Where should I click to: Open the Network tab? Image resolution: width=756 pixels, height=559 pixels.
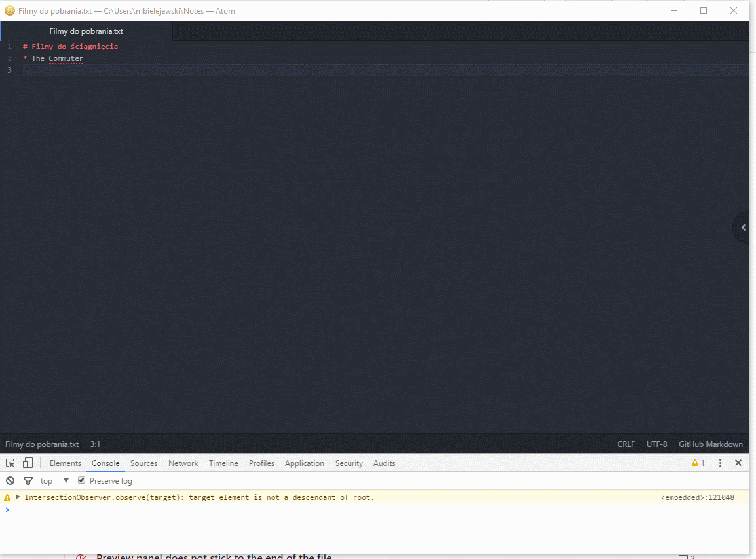click(x=183, y=463)
